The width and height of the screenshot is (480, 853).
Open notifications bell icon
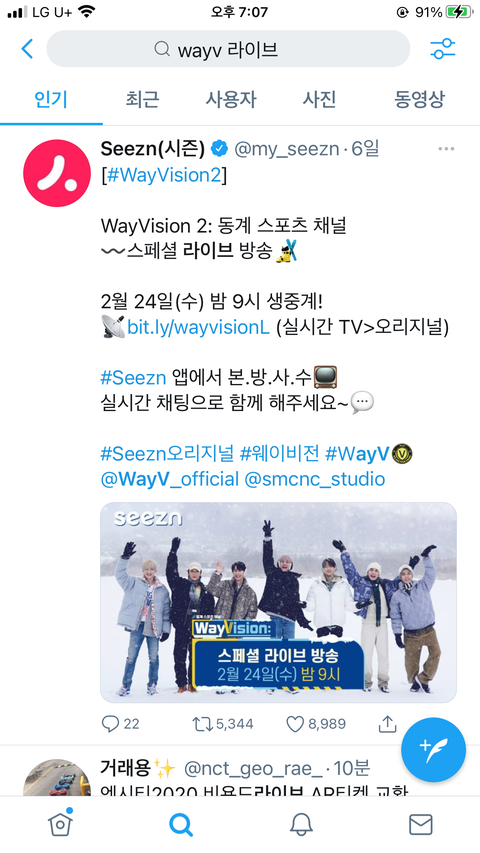(301, 825)
